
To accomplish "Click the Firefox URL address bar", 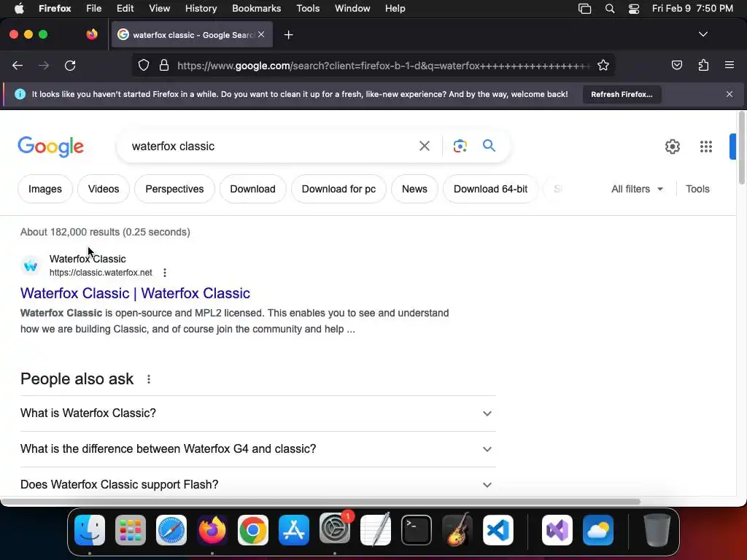I will (384, 65).
